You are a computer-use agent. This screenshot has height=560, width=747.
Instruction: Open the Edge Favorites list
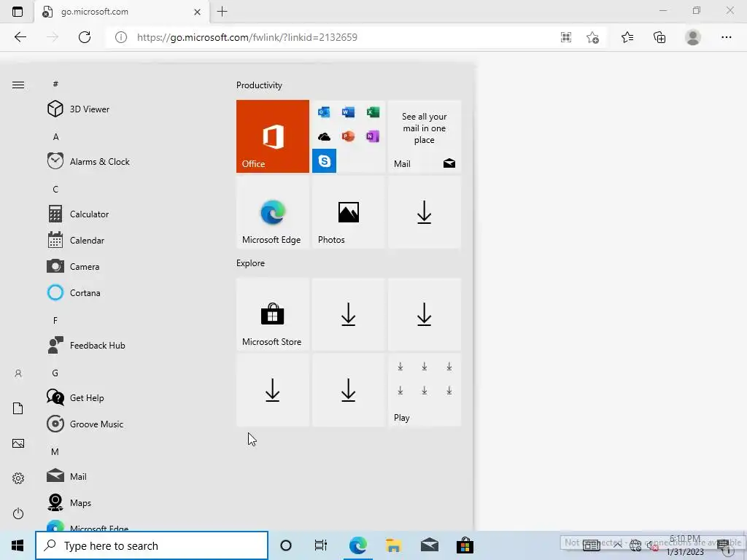tap(627, 37)
